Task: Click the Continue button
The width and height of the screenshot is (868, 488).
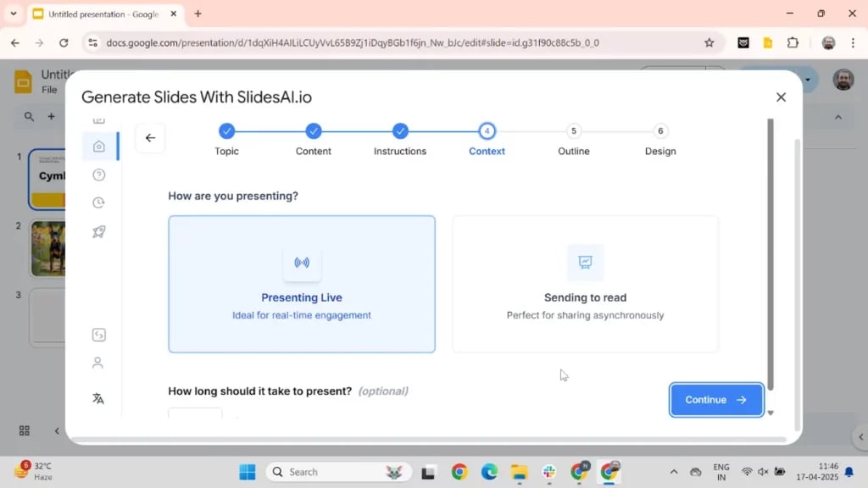Action: click(x=716, y=400)
